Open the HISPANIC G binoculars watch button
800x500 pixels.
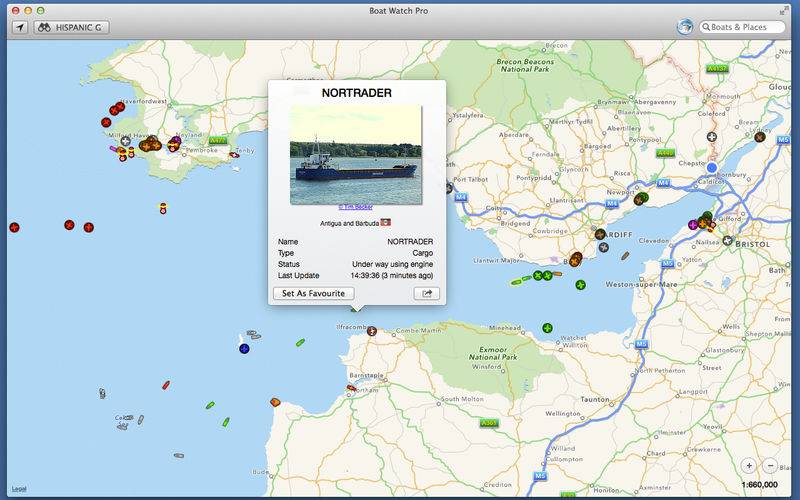[x=71, y=27]
